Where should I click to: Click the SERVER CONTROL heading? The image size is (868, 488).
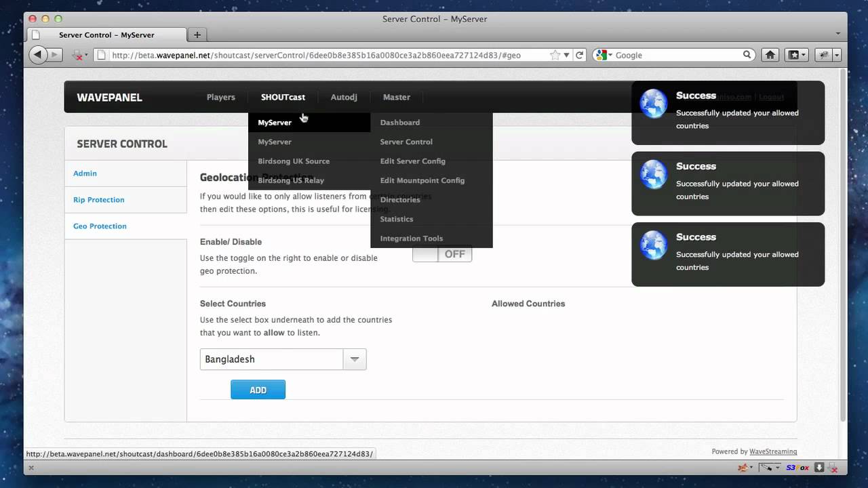[122, 144]
